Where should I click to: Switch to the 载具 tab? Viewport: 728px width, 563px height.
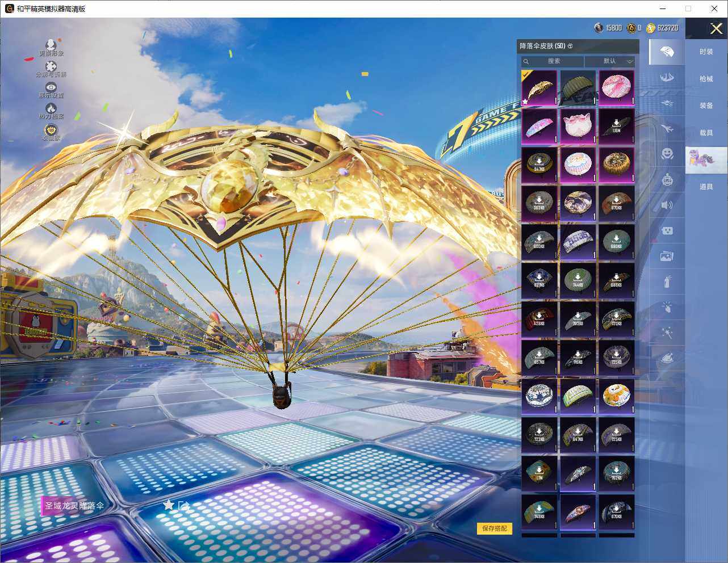706,133
